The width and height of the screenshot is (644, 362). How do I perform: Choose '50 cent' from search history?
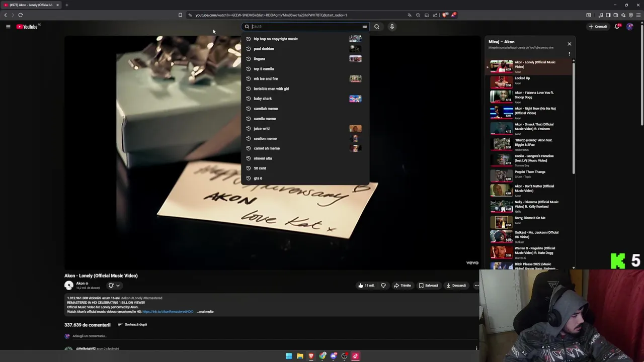click(305, 168)
